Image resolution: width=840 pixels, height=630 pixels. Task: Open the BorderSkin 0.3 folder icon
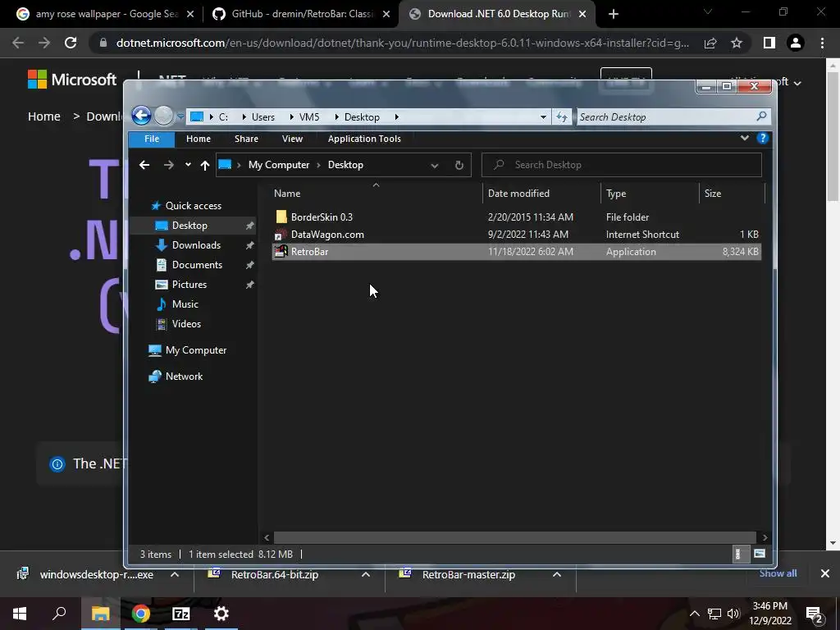[281, 217]
